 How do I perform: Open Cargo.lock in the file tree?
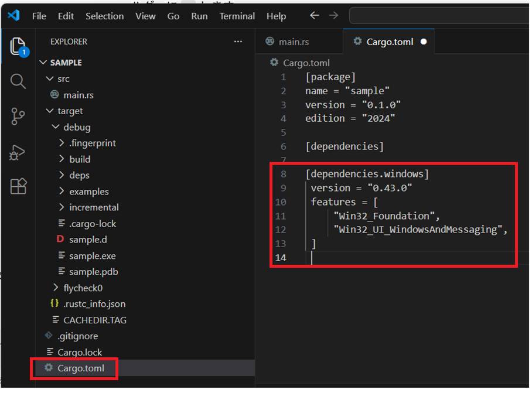point(80,352)
